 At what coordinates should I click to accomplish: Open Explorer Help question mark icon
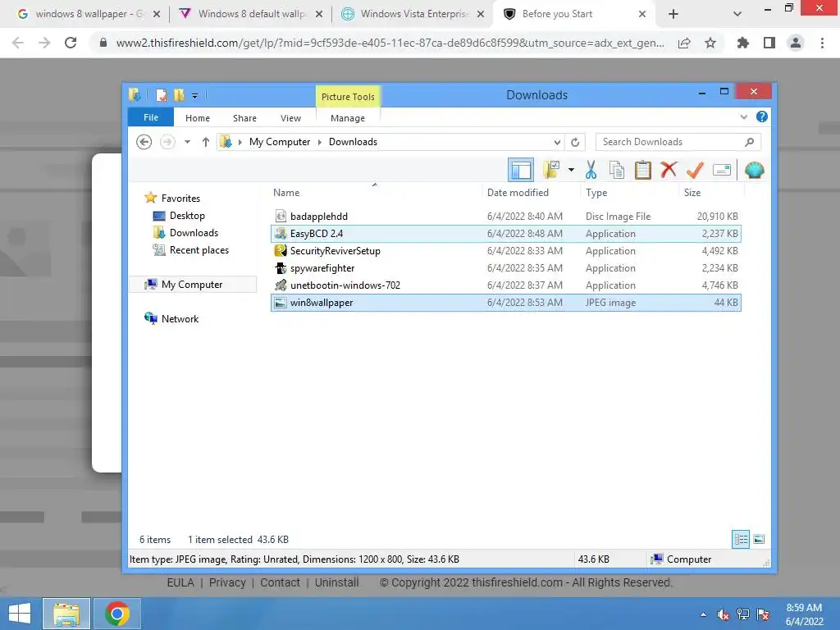[x=762, y=116]
